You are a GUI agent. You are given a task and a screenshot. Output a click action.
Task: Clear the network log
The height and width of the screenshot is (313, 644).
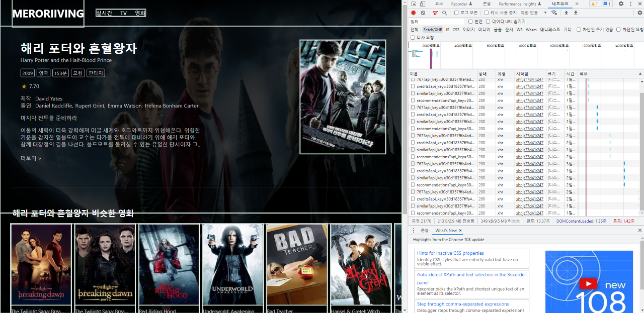423,13
